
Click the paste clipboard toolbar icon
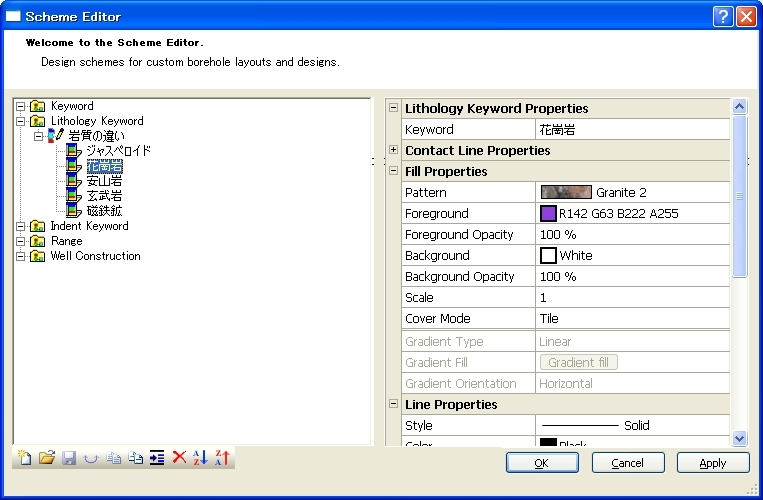pyautogui.click(x=135, y=458)
